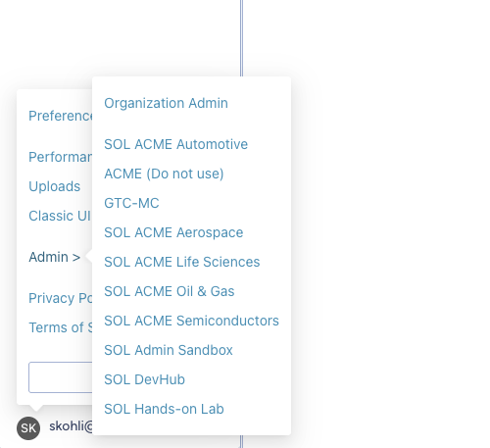490x448 pixels.
Task: Choose SOL ACME Semiconductors
Action: pos(191,321)
